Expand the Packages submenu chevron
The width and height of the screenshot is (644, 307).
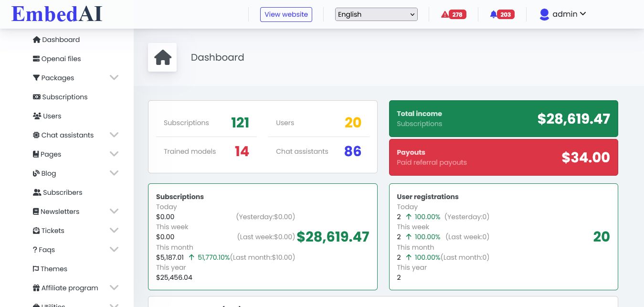tap(114, 77)
